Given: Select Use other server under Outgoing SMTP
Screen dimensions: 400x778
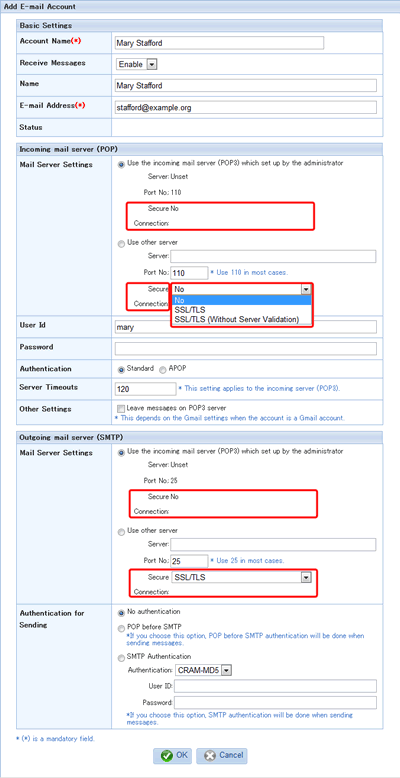Looking at the screenshot, I should point(121,531).
